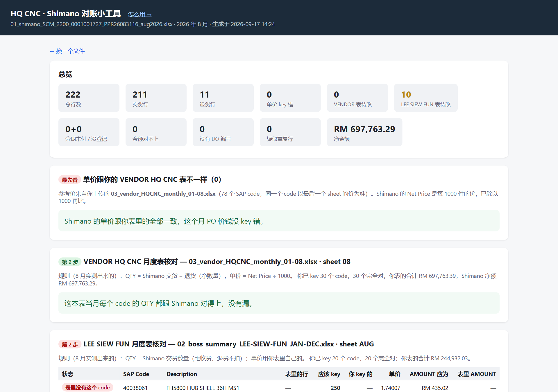
Task: Select the 11 退货行 summary card
Action: (x=223, y=98)
